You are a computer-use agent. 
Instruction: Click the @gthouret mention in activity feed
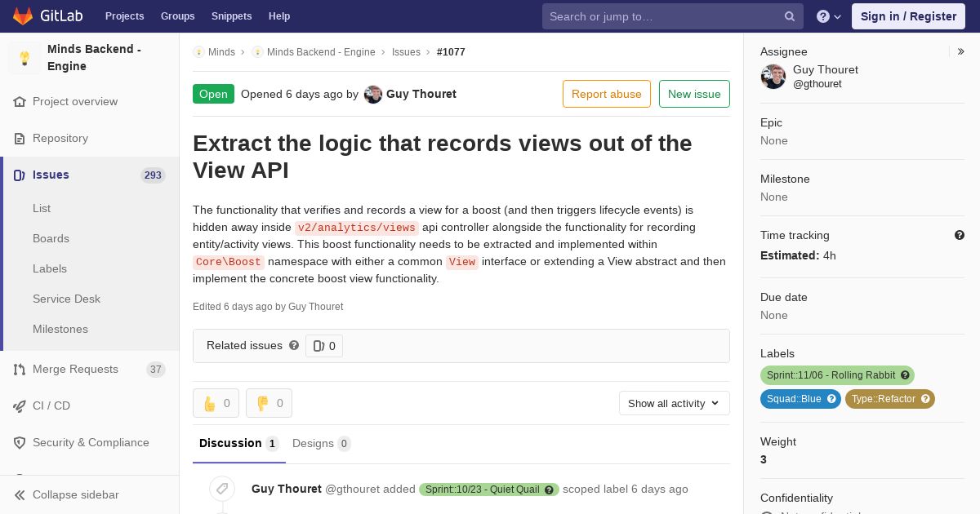(x=353, y=490)
